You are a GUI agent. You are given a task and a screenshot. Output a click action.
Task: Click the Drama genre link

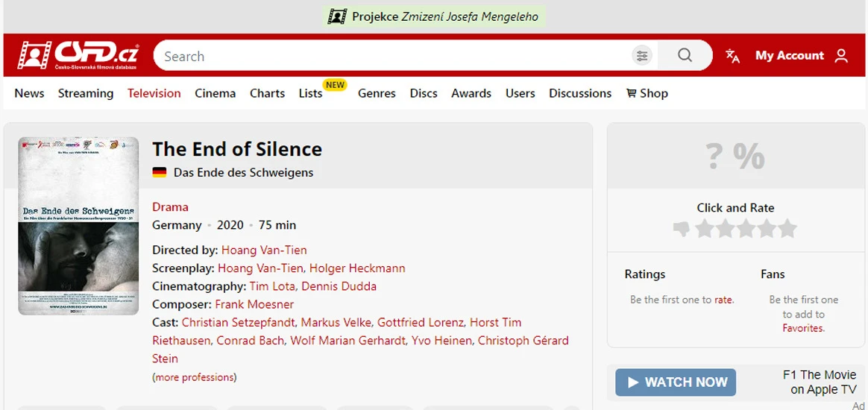pyautogui.click(x=170, y=206)
